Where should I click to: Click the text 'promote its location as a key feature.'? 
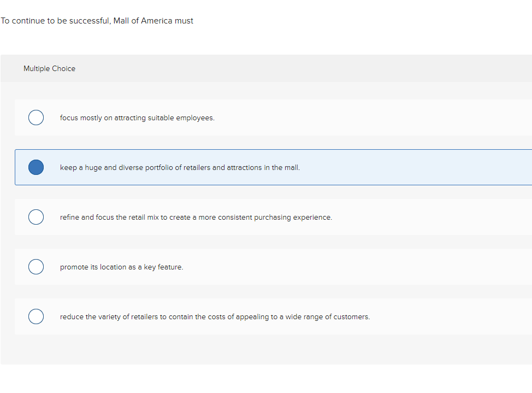(x=121, y=267)
